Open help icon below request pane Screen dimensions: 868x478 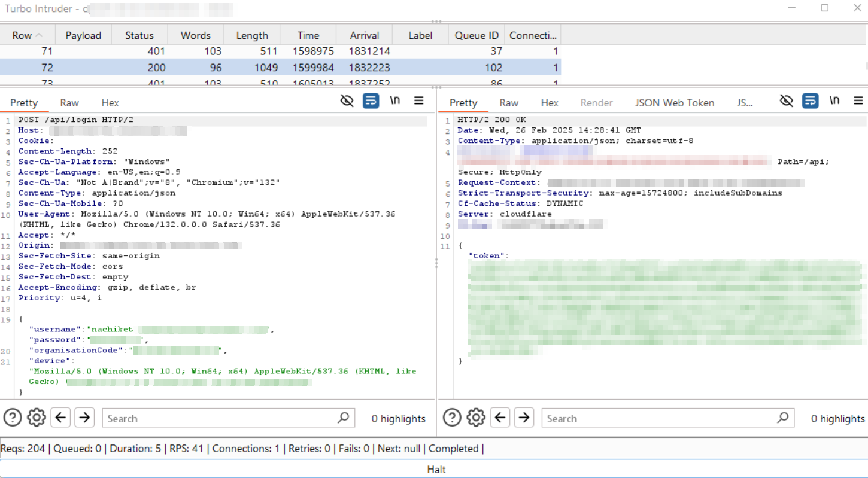click(x=13, y=417)
